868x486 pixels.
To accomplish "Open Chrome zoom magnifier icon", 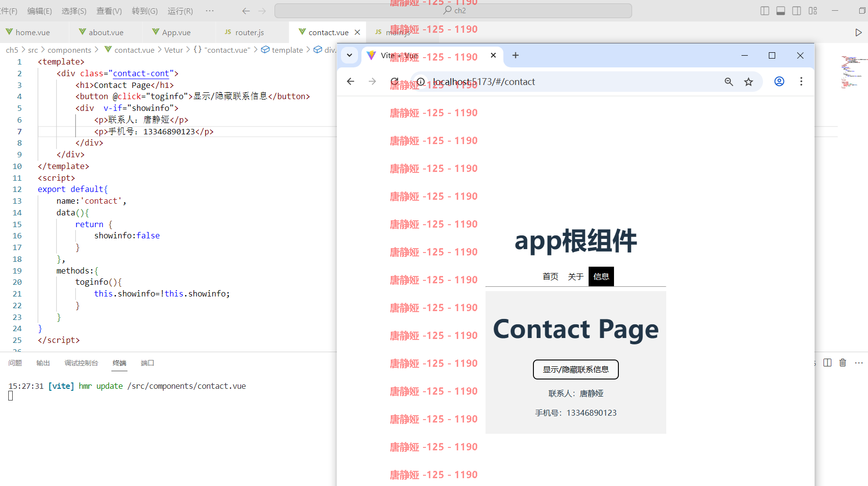I will coord(729,82).
